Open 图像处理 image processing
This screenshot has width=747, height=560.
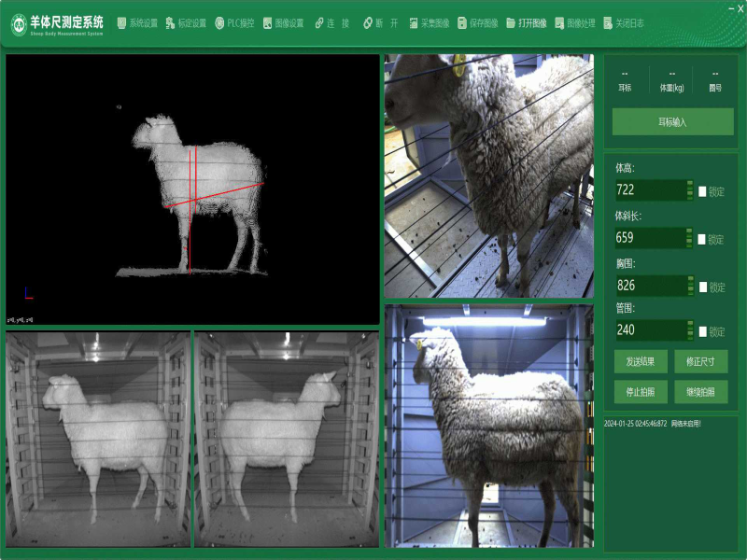[x=575, y=22]
